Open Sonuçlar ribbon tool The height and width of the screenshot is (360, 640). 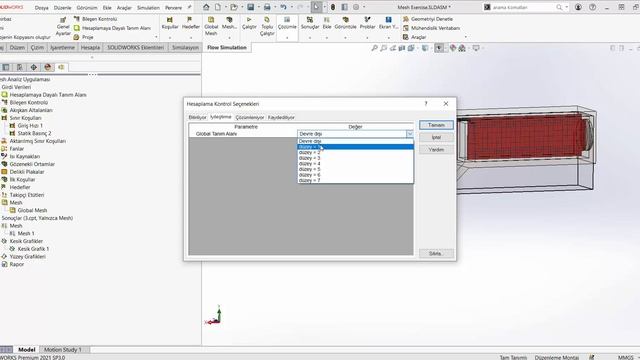pos(310,23)
